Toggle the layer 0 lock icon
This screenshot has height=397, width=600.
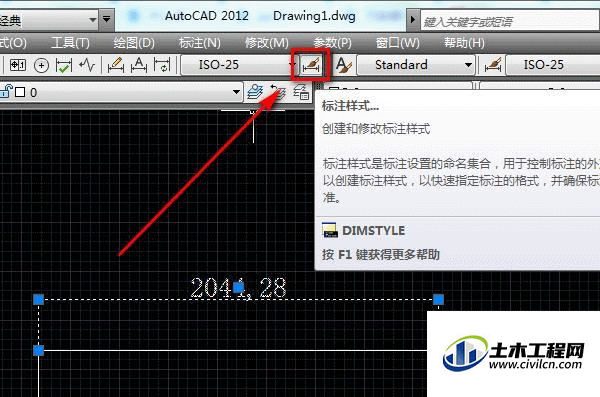(6, 92)
